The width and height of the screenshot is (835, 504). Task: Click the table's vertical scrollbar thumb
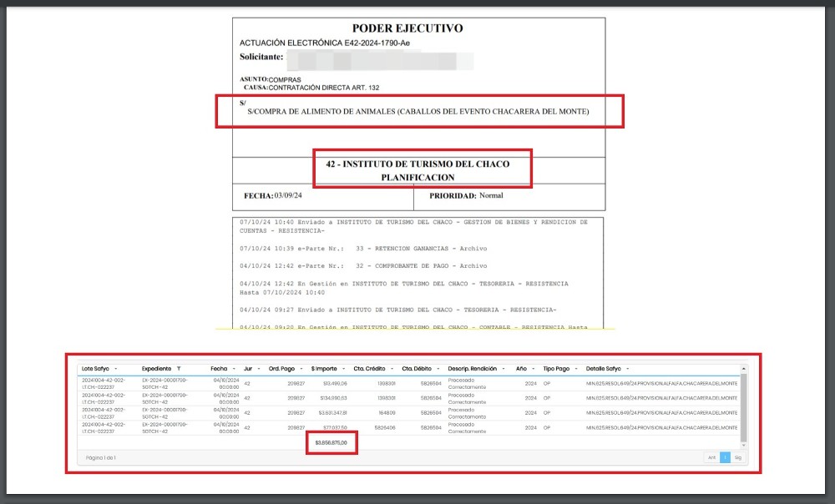[743, 407]
